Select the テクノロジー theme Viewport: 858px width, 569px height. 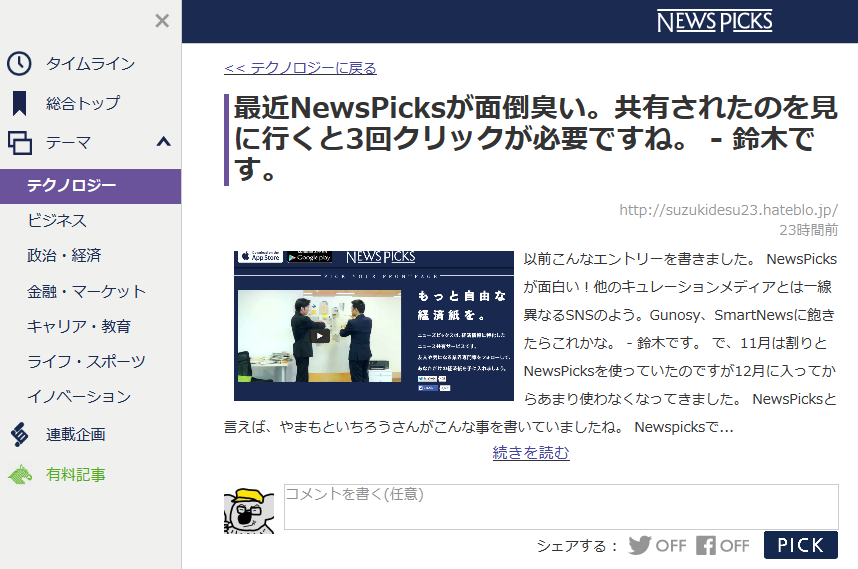tap(90, 186)
